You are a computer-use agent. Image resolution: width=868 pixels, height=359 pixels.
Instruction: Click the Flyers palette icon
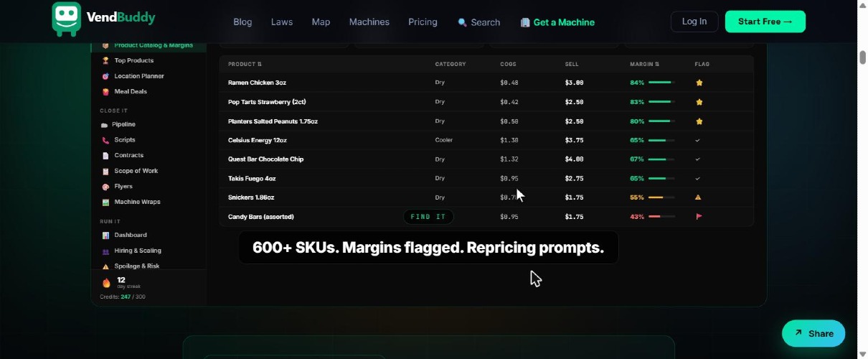(x=105, y=187)
